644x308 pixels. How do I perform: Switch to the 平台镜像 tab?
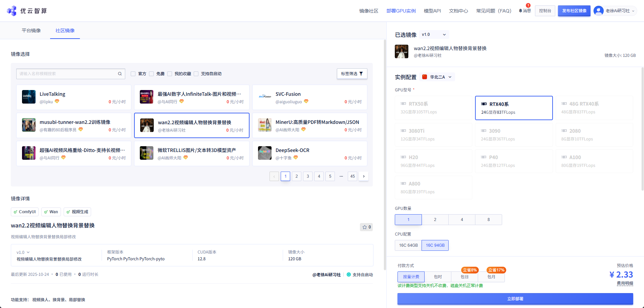[31, 30]
